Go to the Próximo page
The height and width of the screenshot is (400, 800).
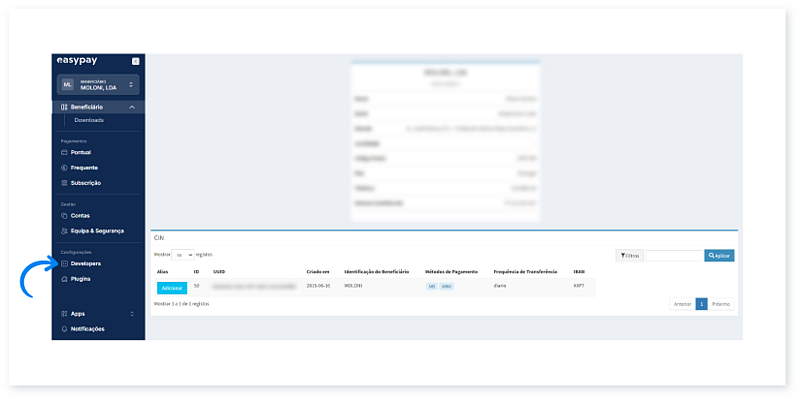(x=722, y=303)
